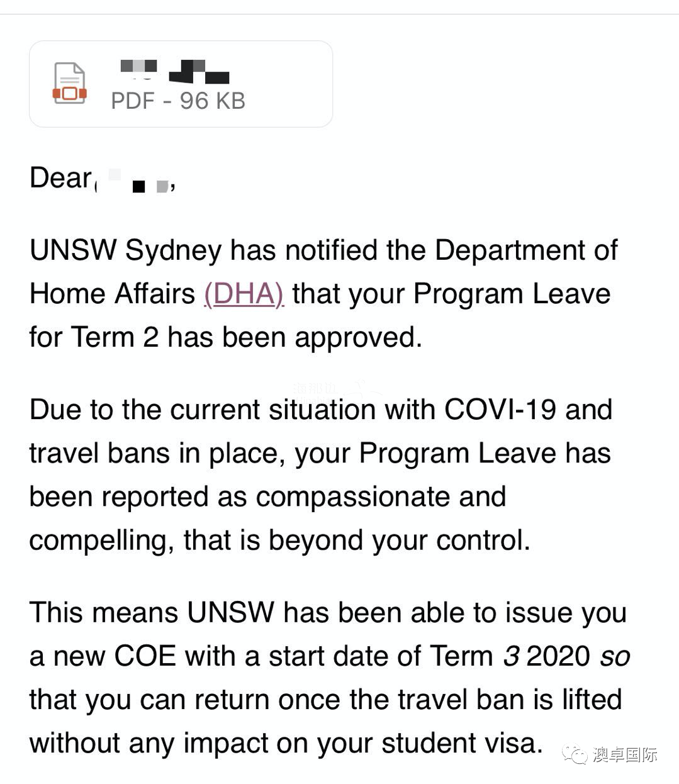Click the italic '3' after Term

click(x=512, y=656)
